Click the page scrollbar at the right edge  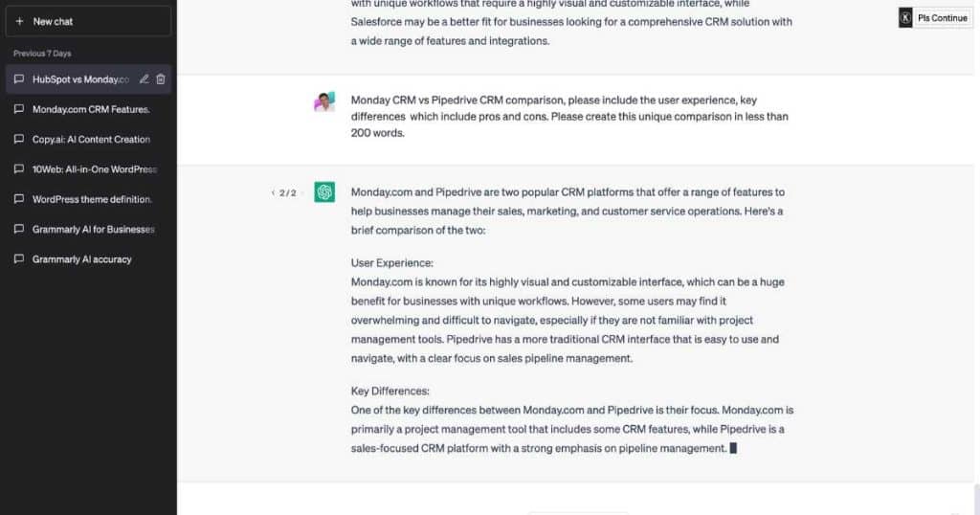coord(976,500)
